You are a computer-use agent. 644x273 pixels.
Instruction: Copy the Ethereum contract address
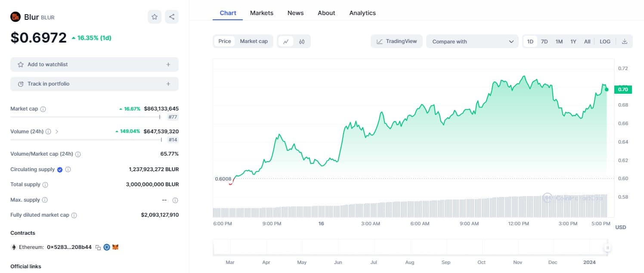tap(98, 247)
